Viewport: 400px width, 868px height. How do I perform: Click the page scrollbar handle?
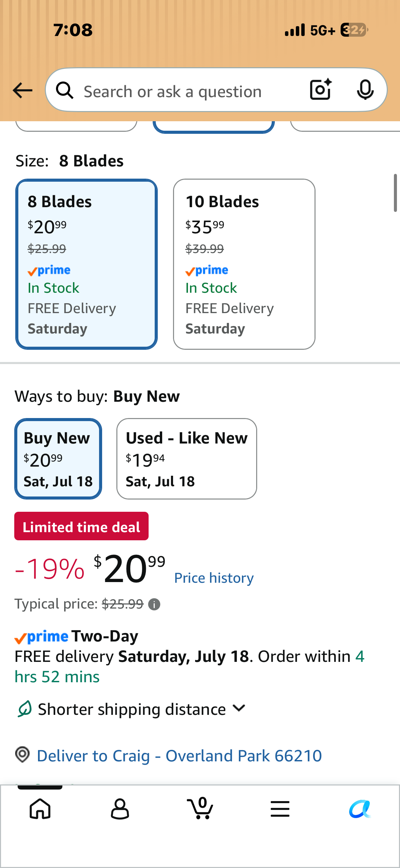coord(395,193)
